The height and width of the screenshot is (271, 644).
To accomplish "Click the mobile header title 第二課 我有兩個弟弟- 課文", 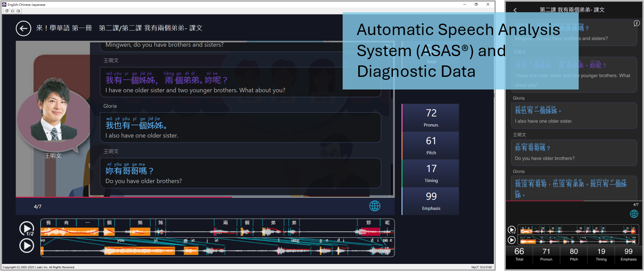I will (x=572, y=10).
